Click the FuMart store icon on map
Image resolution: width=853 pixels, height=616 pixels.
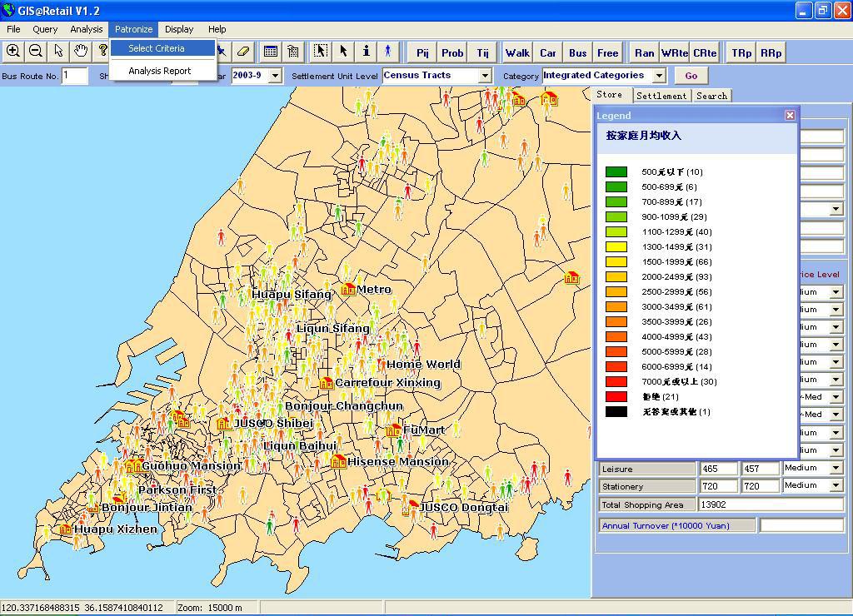point(393,430)
